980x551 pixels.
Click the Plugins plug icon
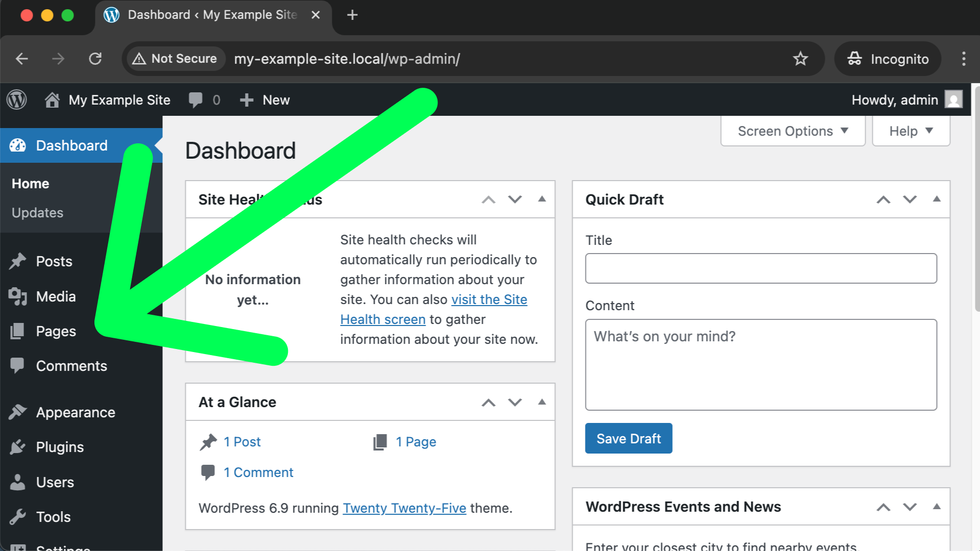point(18,447)
